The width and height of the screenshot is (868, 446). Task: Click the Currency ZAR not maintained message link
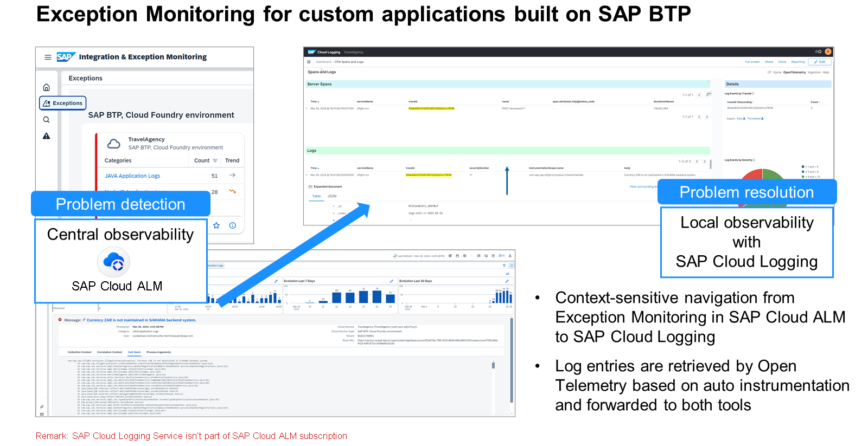pyautogui.click(x=142, y=320)
